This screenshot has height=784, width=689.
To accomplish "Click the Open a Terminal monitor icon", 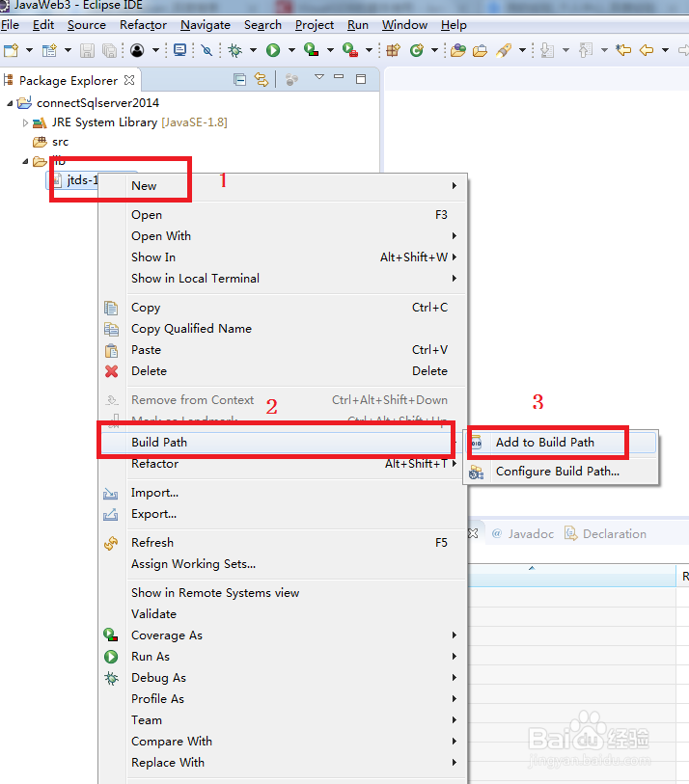I will point(180,50).
